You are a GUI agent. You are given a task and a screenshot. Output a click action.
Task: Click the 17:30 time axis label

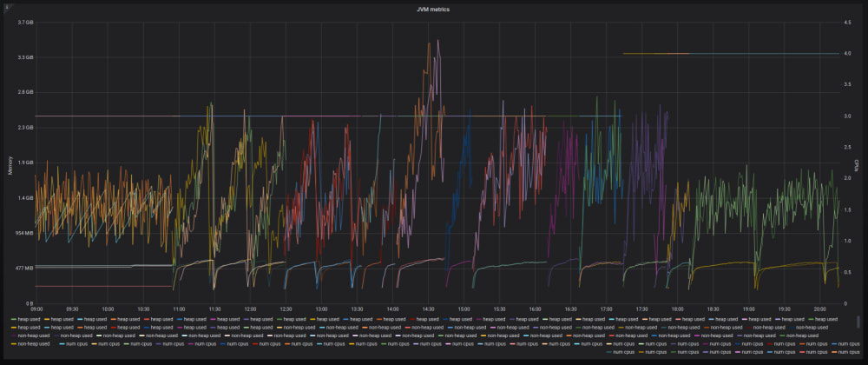coord(642,309)
